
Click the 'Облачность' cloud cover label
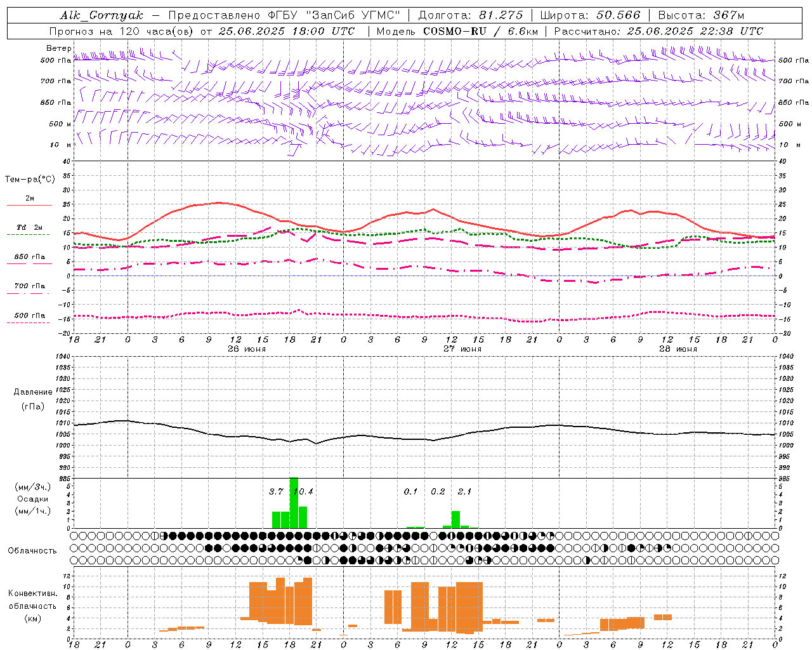coord(32,551)
